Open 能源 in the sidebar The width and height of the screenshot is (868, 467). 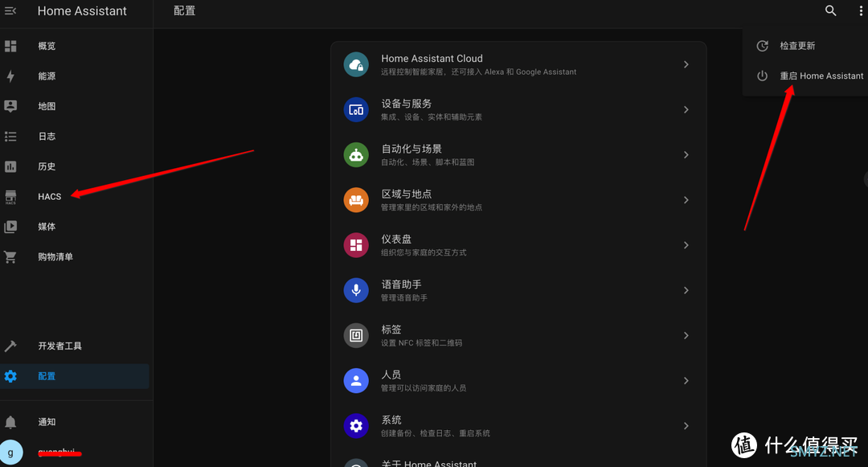point(76,76)
